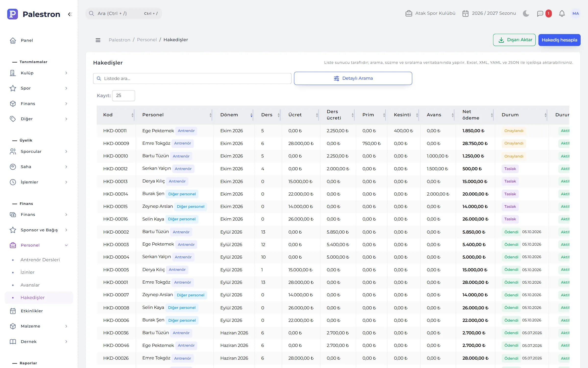Expand the Sporcular menu chevron
Viewport: 588px width, 368px height.
coord(66,151)
